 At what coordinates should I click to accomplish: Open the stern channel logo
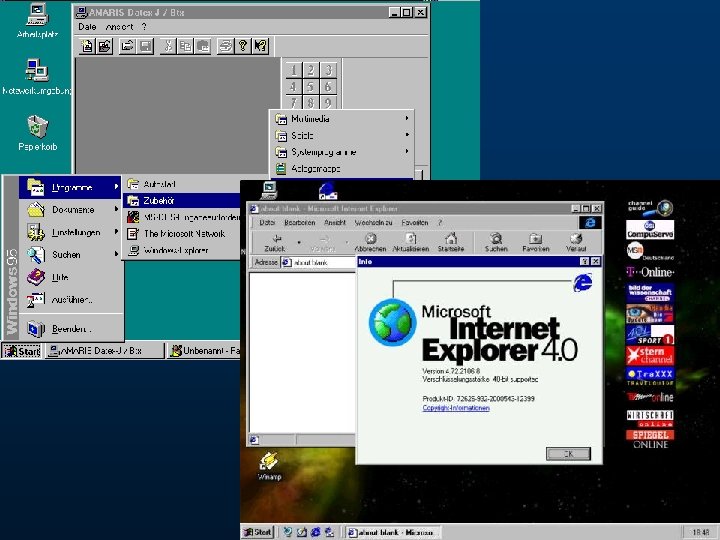(x=650, y=355)
